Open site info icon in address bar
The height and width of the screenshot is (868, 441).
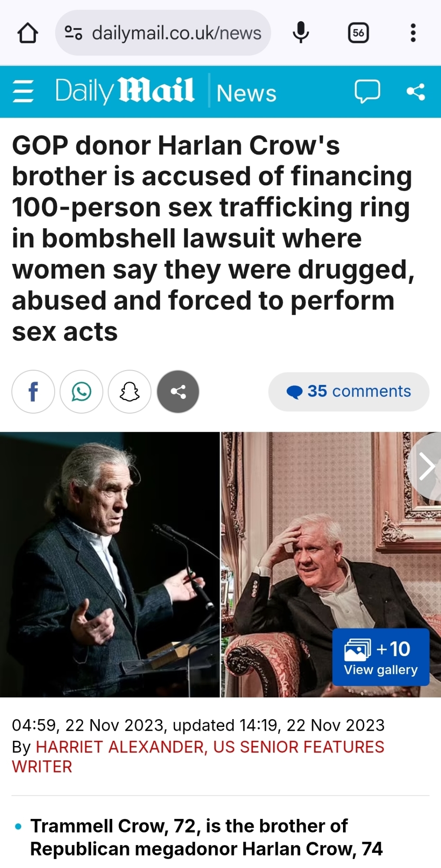73,33
